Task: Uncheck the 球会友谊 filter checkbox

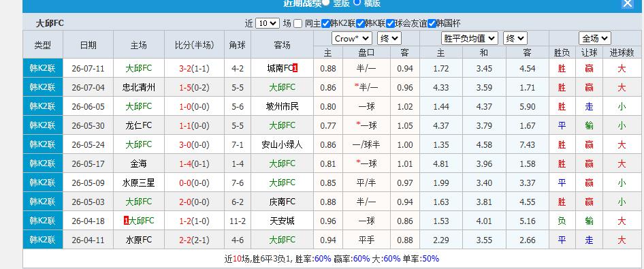Action: click(391, 24)
